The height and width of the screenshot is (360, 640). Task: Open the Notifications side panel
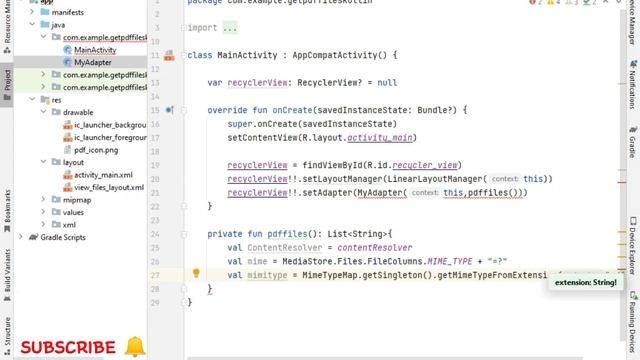coord(633,85)
